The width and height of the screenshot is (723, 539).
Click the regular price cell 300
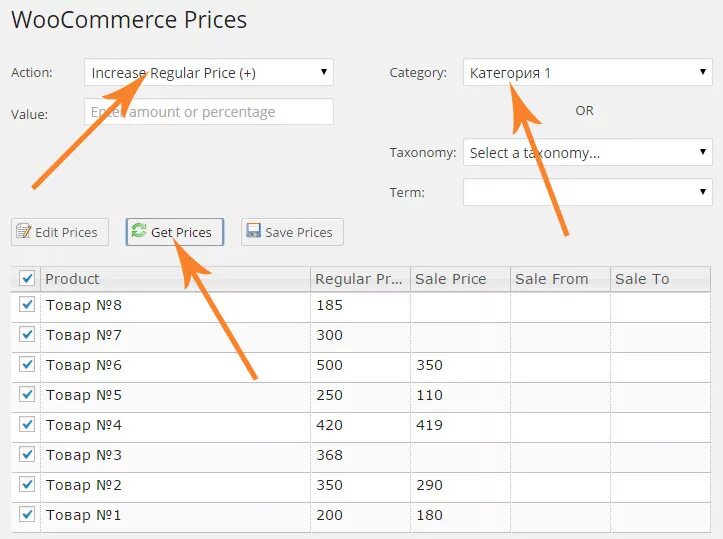pyautogui.click(x=361, y=335)
